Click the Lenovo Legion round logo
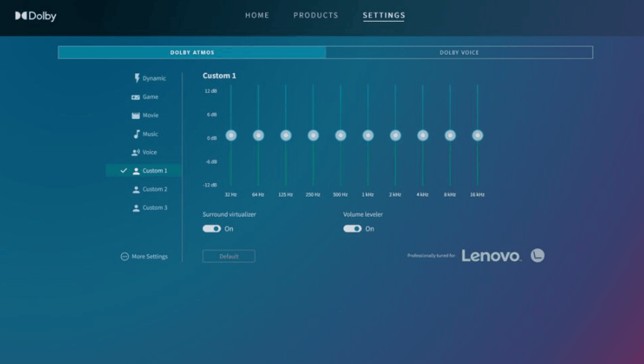The image size is (644, 364). pos(538,256)
